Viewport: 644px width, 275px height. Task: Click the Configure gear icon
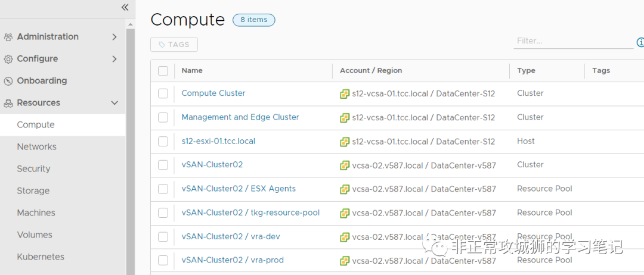8,59
